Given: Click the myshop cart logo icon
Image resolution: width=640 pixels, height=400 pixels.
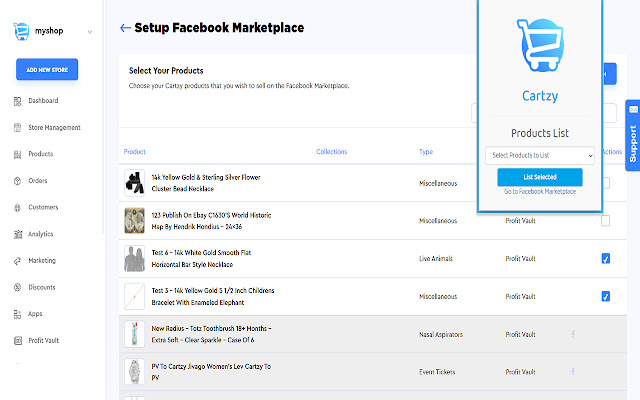Looking at the screenshot, I should coord(21,31).
